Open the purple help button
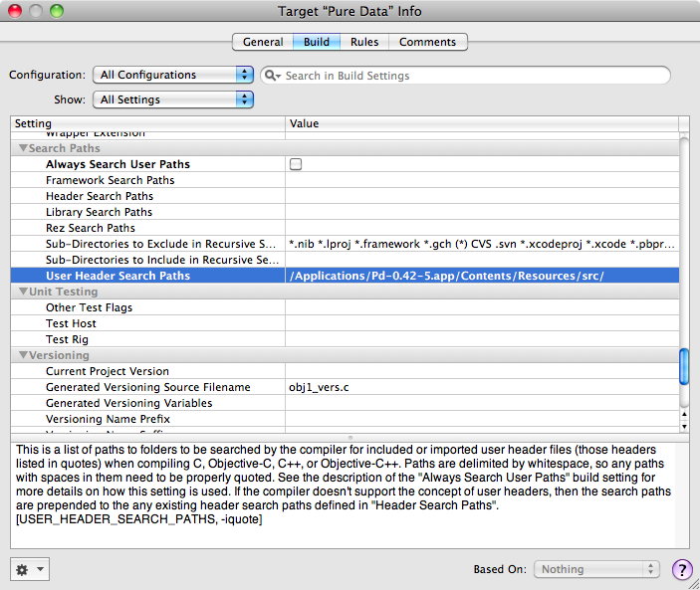The image size is (700, 590). (682, 569)
